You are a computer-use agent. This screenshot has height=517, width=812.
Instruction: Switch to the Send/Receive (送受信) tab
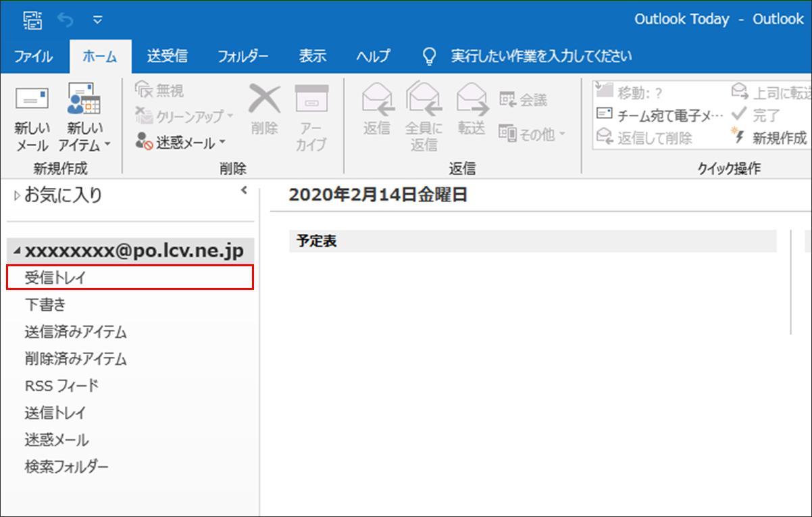(167, 56)
